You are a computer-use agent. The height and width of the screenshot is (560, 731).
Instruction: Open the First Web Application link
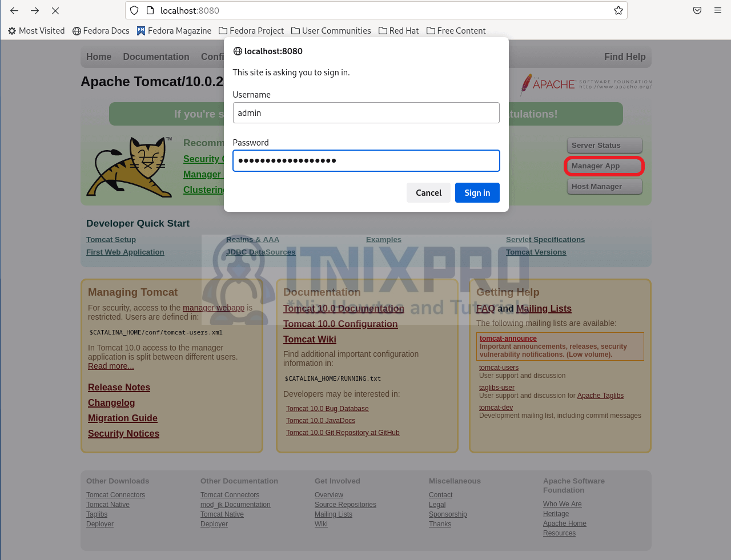125,252
